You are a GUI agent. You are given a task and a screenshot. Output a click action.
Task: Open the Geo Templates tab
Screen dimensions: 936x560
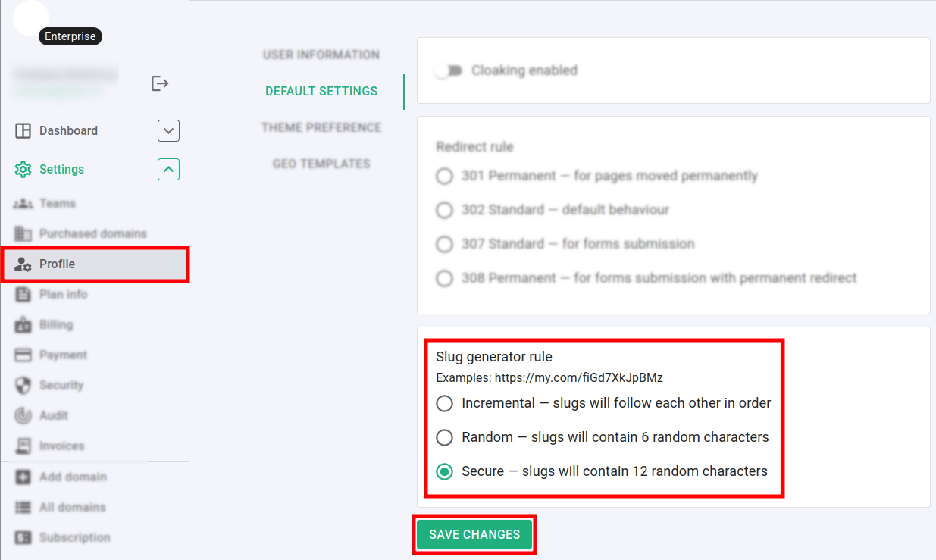pyautogui.click(x=321, y=164)
